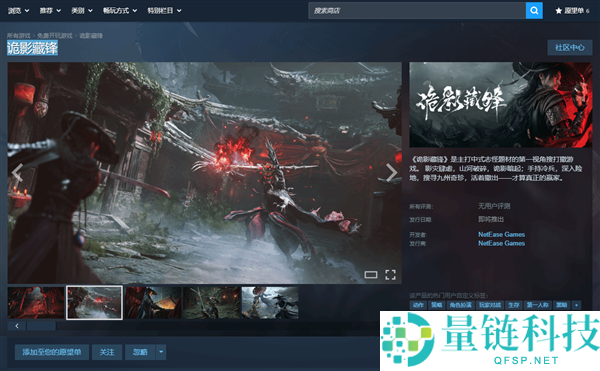
Task: Select the 角色扮演 tag
Action: [x=461, y=305]
